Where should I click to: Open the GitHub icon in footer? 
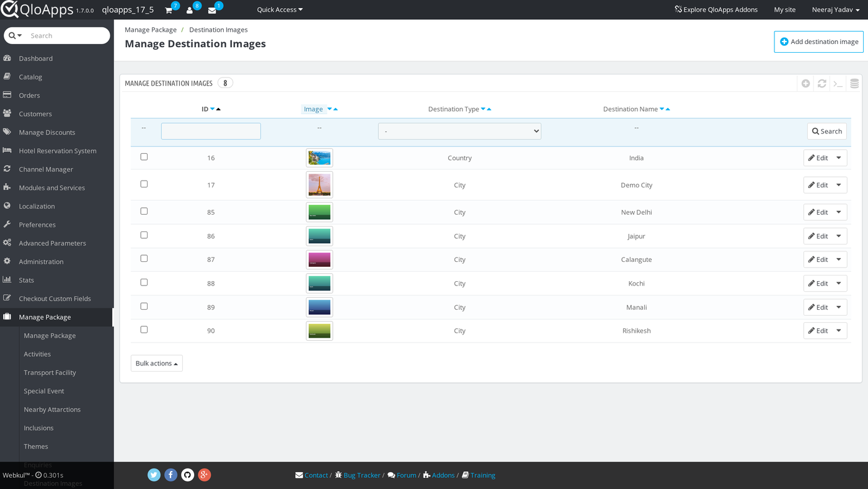pos(188,475)
